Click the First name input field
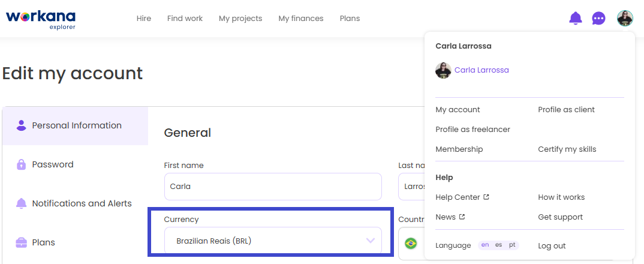The image size is (644, 264). pos(273,186)
